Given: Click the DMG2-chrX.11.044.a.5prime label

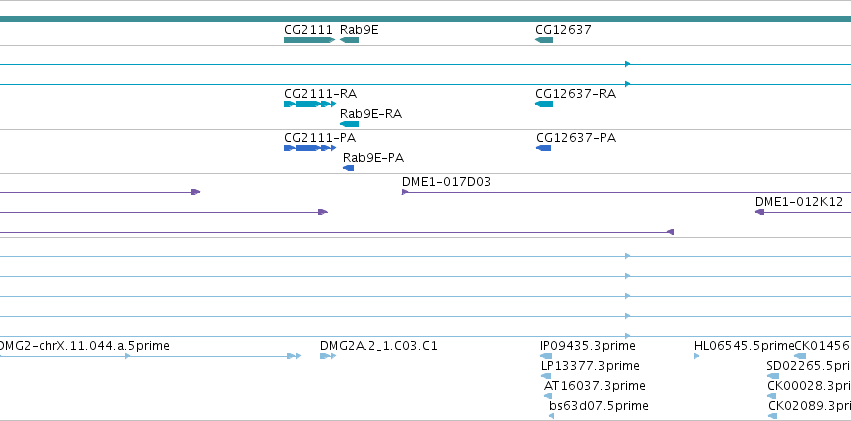Looking at the screenshot, I should [84, 346].
